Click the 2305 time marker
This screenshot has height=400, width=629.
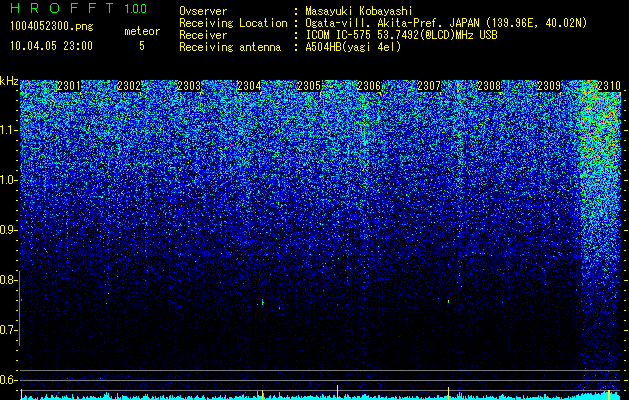coord(309,86)
